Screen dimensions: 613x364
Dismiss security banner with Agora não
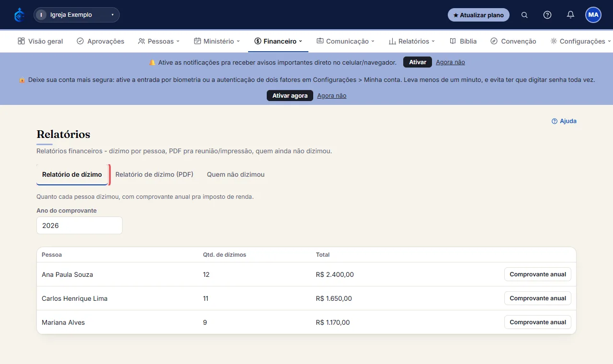click(x=331, y=96)
